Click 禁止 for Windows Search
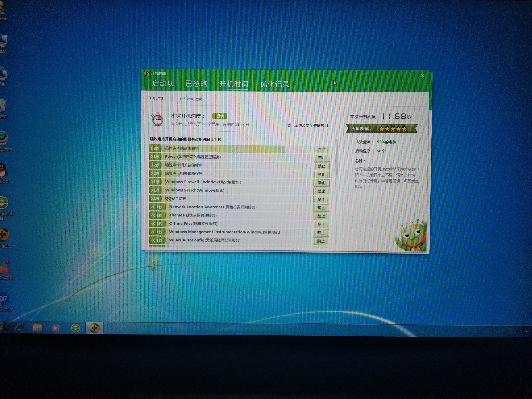Viewport: 532px width, 399px height. [x=321, y=191]
